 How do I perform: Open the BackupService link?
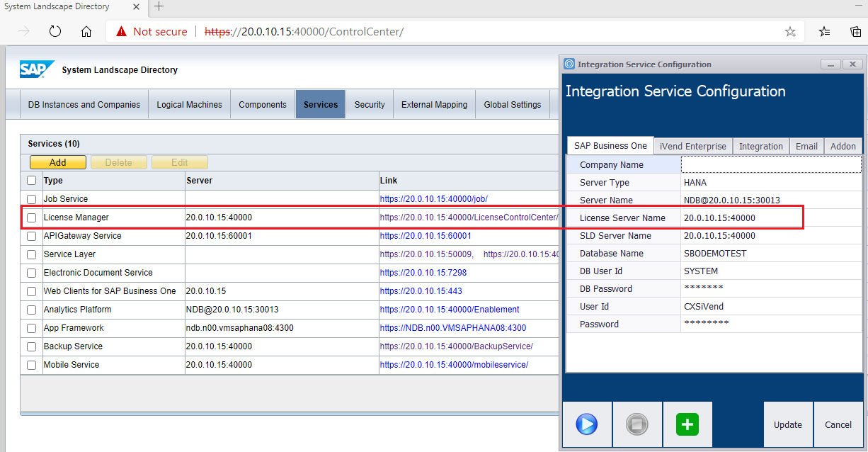tap(457, 346)
